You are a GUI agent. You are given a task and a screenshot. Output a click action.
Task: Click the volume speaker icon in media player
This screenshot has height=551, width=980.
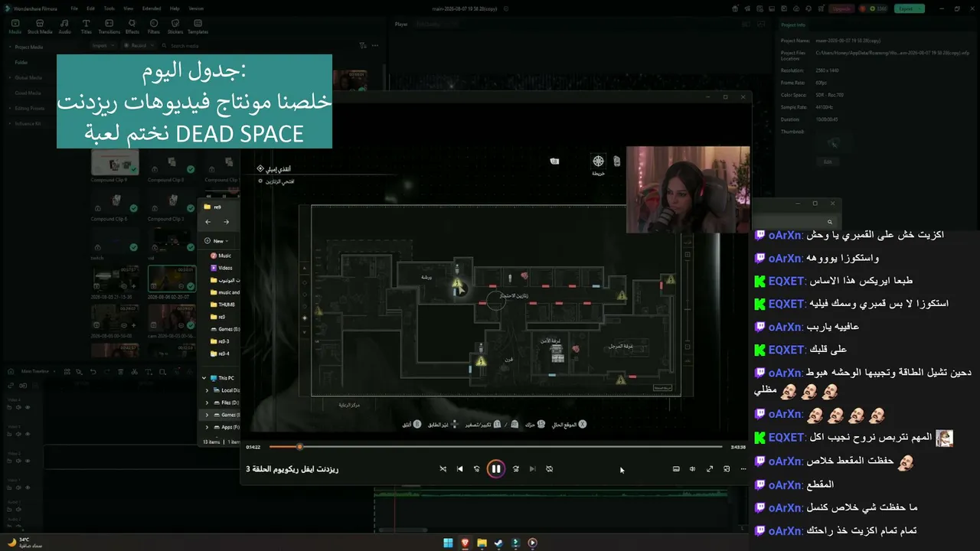pos(692,469)
